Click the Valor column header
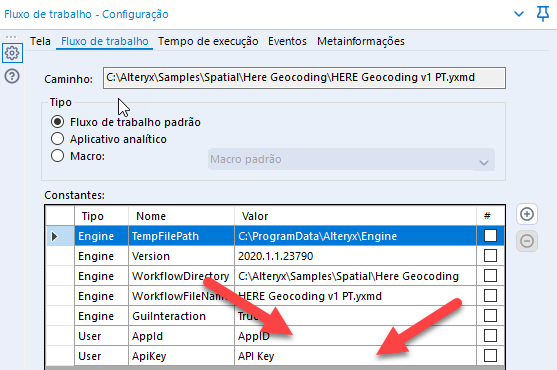 click(355, 216)
